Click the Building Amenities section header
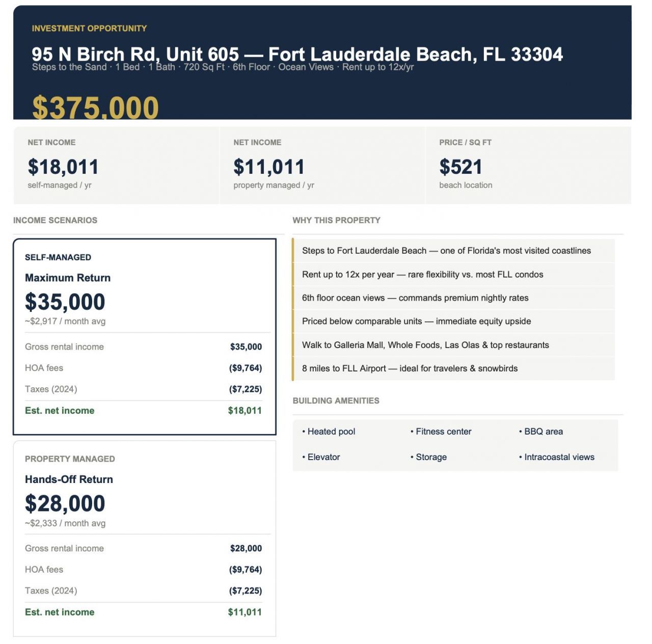The image size is (652, 644). [x=336, y=400]
